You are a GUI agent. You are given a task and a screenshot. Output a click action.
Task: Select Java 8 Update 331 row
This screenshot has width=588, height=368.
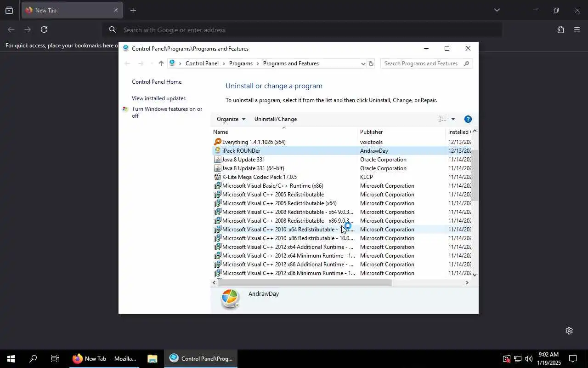pos(341,160)
